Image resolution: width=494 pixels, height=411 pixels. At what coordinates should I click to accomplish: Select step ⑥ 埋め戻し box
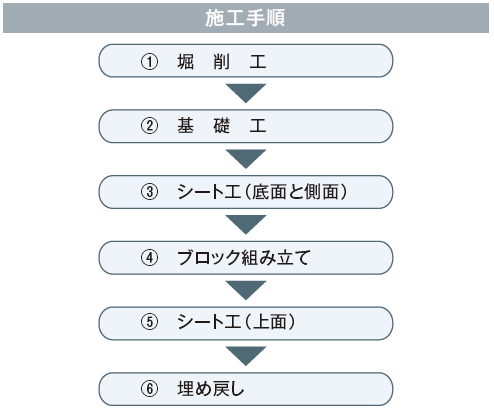point(246,389)
